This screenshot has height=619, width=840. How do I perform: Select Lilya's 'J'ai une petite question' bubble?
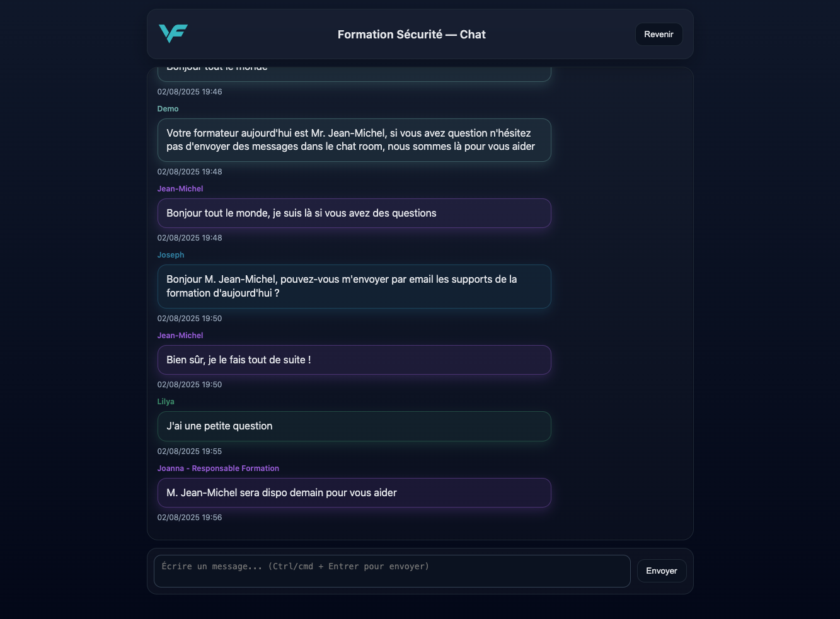coord(354,426)
